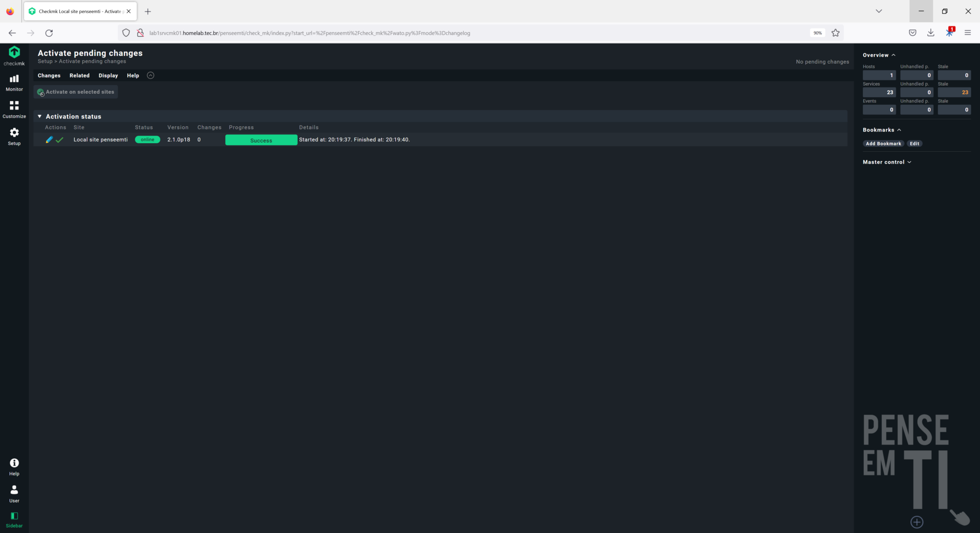Click the green checkmark in the Actions column

tap(59, 140)
